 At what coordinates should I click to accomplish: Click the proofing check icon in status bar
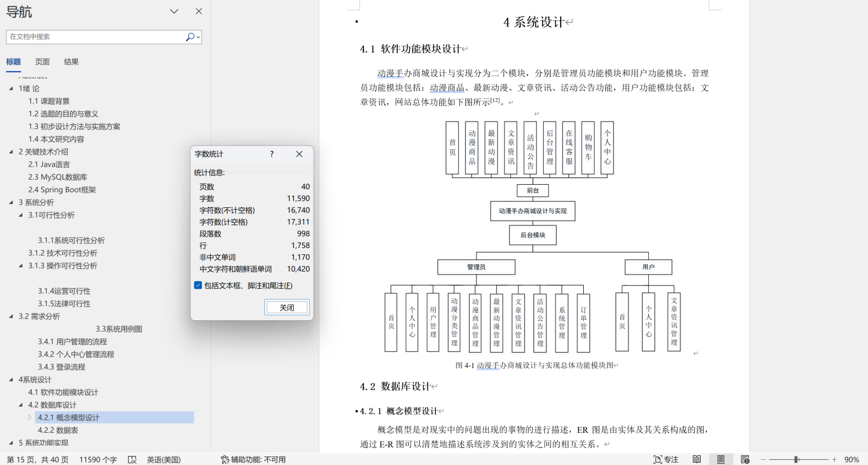132,459
